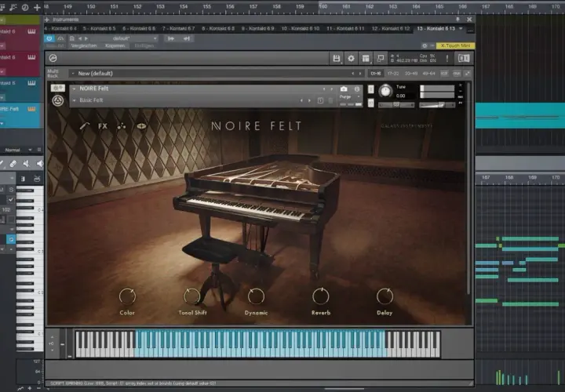The image size is (565, 392).
Task: Select the eraser tool in editor toolbar
Action: point(13,164)
